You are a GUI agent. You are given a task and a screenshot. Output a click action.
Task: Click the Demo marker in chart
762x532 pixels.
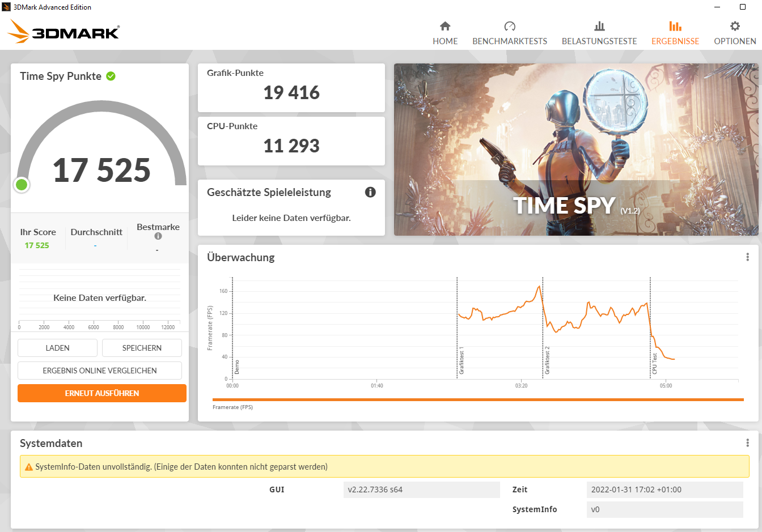237,367
